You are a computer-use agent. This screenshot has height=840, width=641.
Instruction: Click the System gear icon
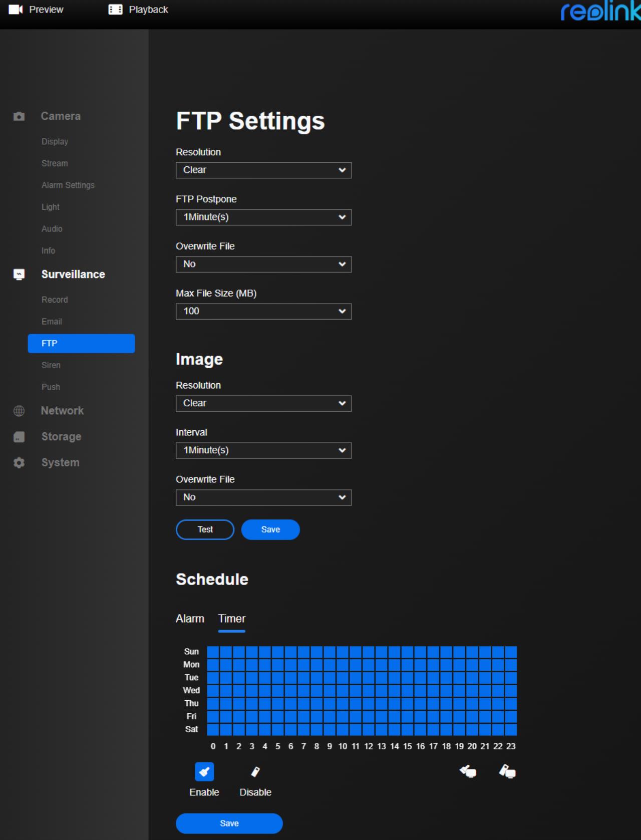tap(19, 463)
